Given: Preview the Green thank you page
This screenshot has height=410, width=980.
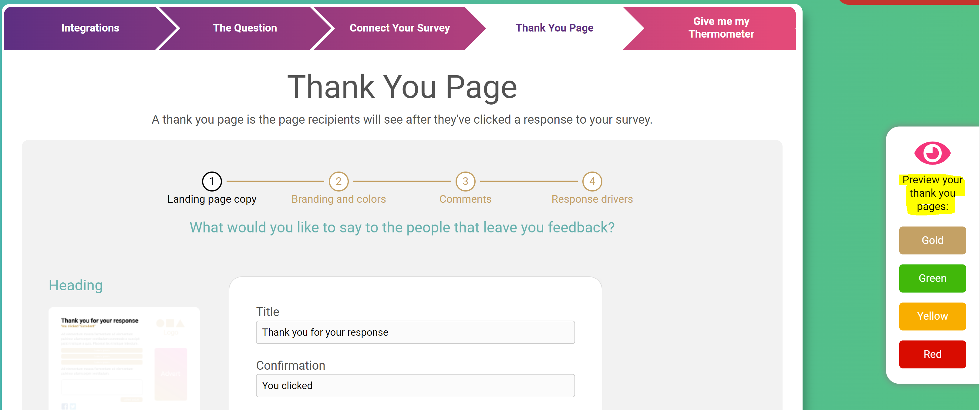Looking at the screenshot, I should click(932, 278).
